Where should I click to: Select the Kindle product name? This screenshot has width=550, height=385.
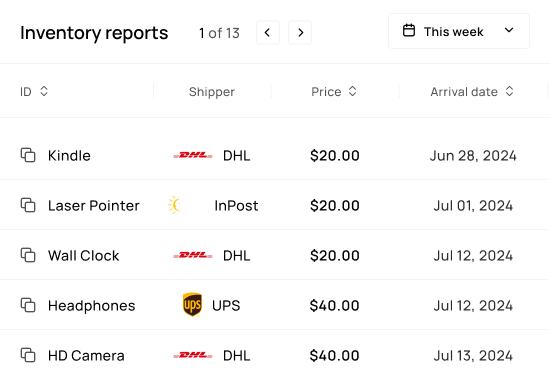69,156
